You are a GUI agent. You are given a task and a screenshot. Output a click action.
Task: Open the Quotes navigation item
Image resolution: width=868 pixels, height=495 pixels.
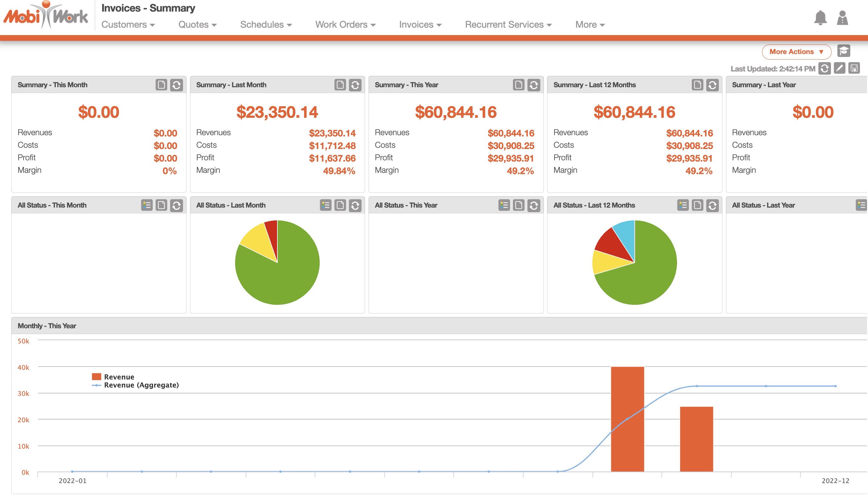tap(198, 24)
